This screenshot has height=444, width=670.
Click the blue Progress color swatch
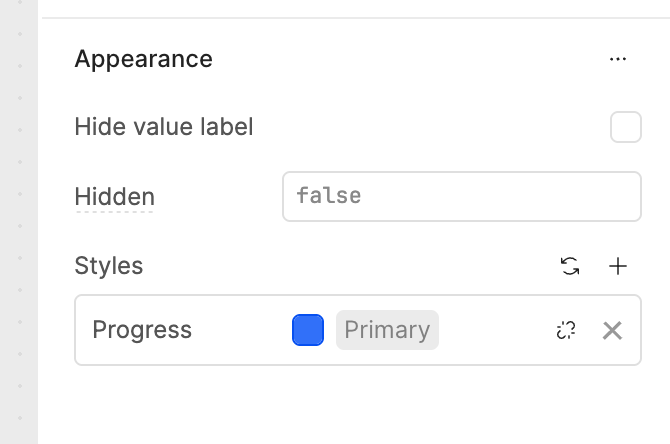308,330
